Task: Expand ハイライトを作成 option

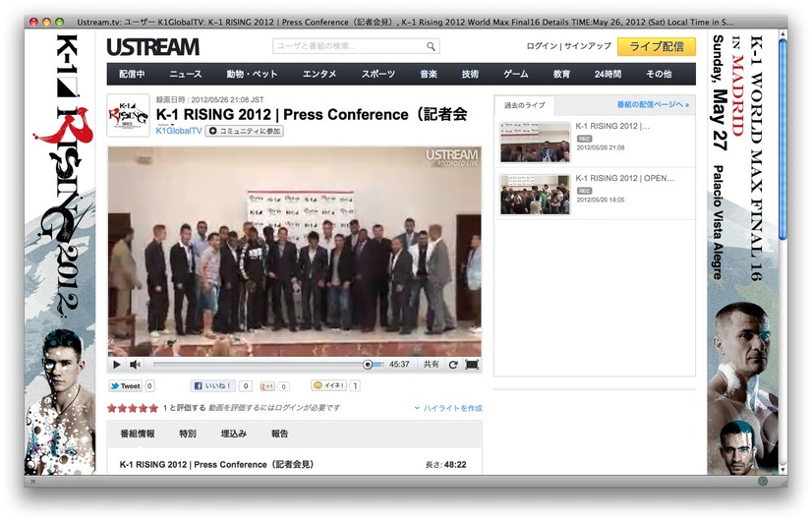Action: [448, 408]
